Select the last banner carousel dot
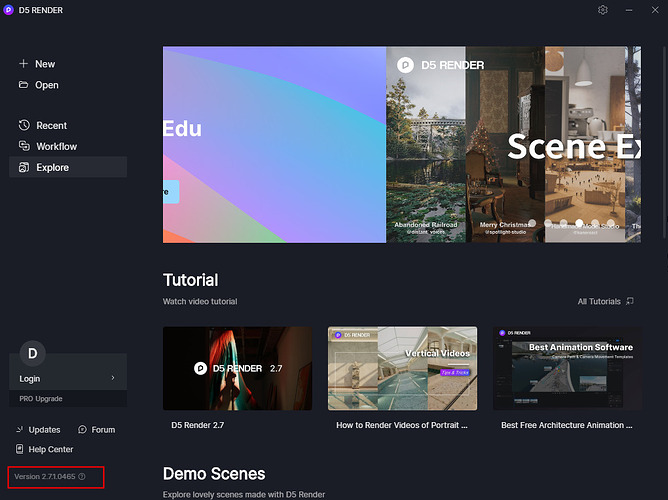Screen dimensions: 668x500 click(x=610, y=223)
